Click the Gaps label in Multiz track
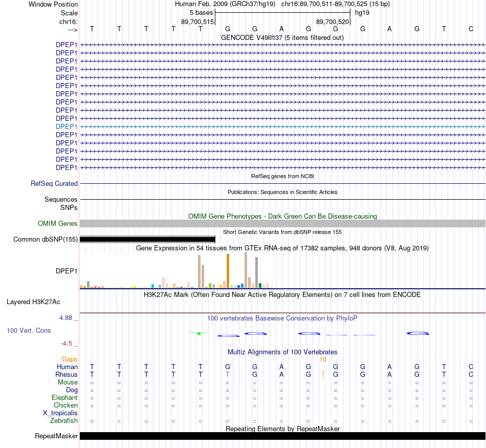This screenshot has width=486, height=448. coord(70,359)
